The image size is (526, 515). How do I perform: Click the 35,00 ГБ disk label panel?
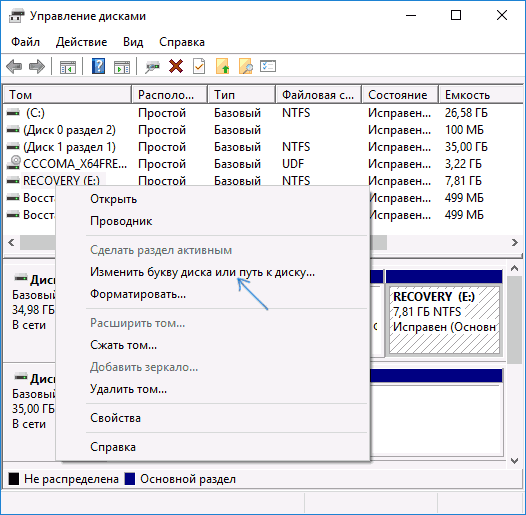(30, 411)
